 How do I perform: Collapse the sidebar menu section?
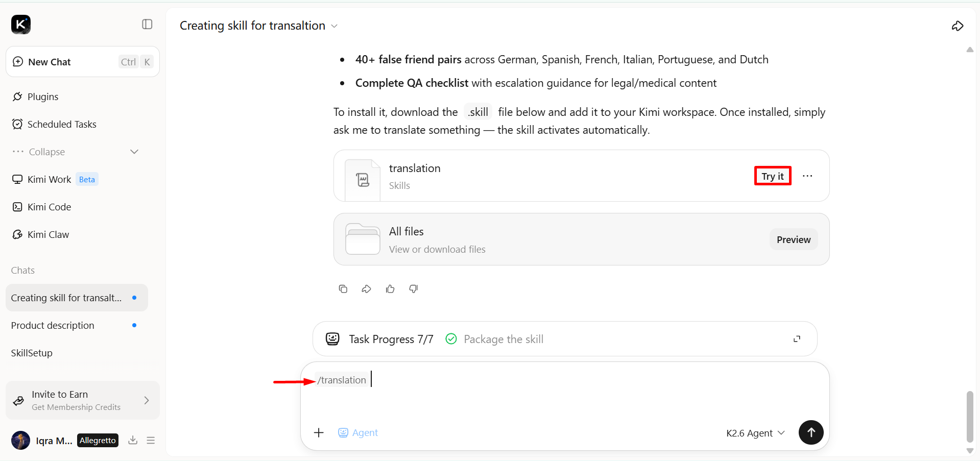(76, 152)
